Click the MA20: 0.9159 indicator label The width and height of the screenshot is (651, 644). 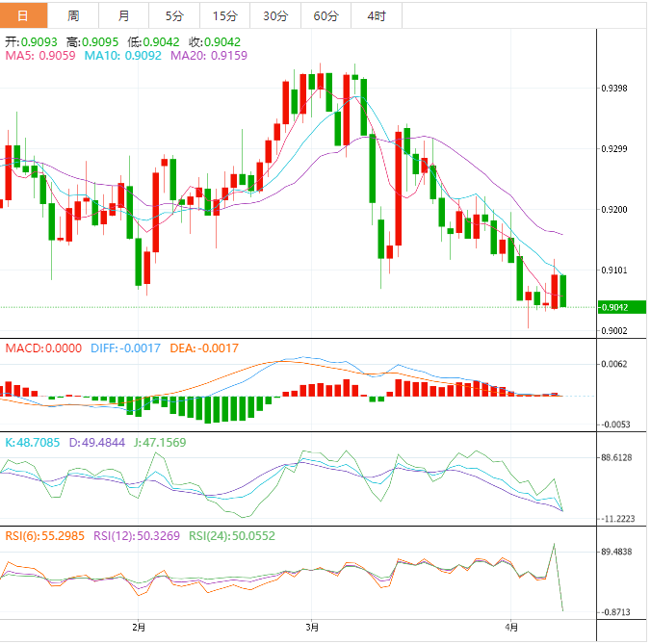tap(209, 56)
